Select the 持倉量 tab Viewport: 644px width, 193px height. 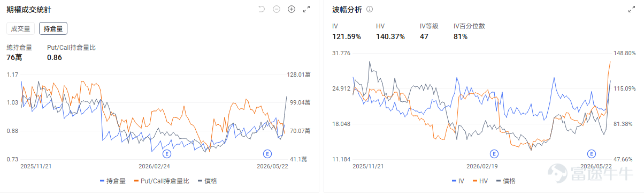53,28
